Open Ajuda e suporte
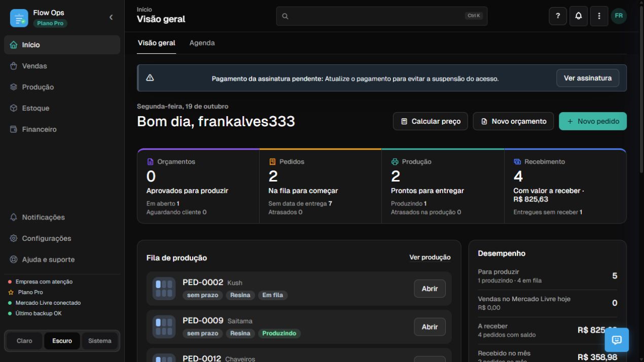Image resolution: width=644 pixels, height=362 pixels. click(62, 260)
